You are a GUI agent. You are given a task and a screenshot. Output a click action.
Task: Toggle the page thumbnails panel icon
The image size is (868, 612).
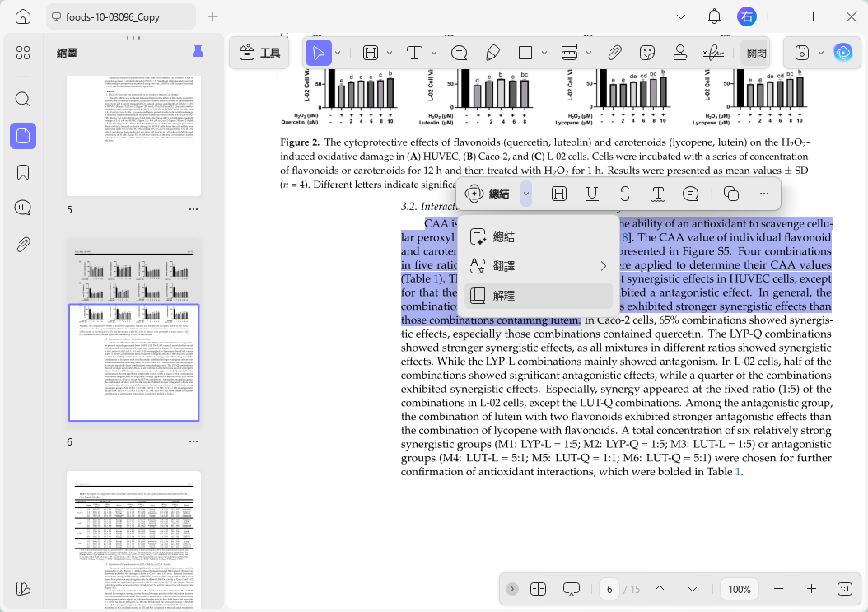click(23, 136)
